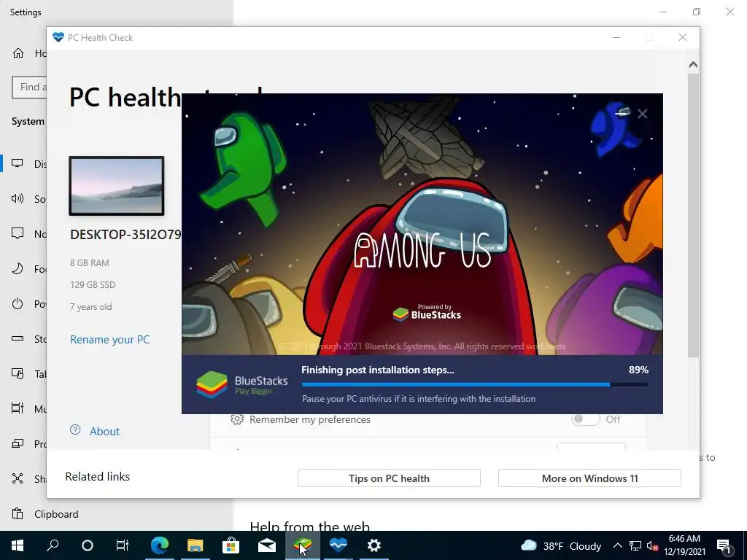This screenshot has height=560, width=747.
Task: Open the Windows Start menu
Action: coord(18,545)
